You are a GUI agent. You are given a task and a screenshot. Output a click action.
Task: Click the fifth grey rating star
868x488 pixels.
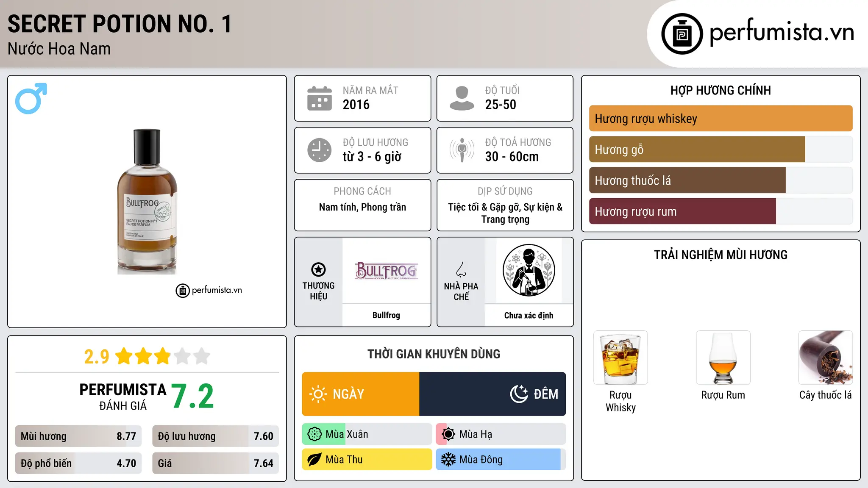(x=202, y=356)
